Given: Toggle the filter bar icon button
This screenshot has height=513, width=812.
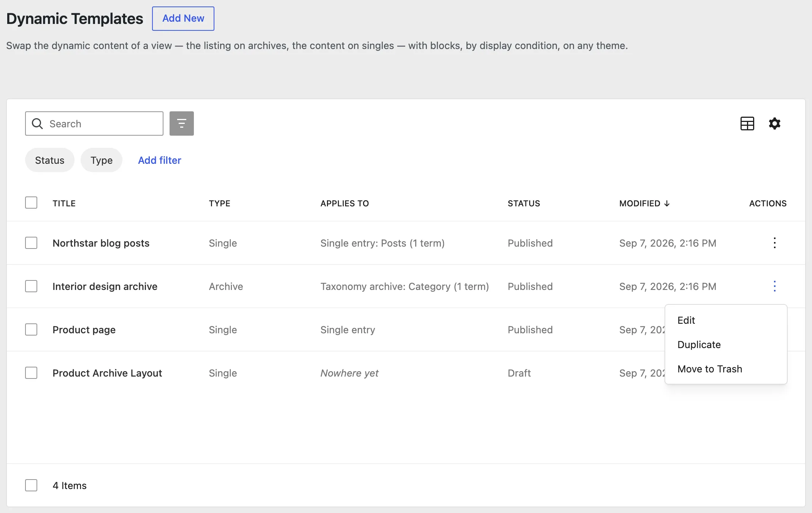Looking at the screenshot, I should click(182, 123).
